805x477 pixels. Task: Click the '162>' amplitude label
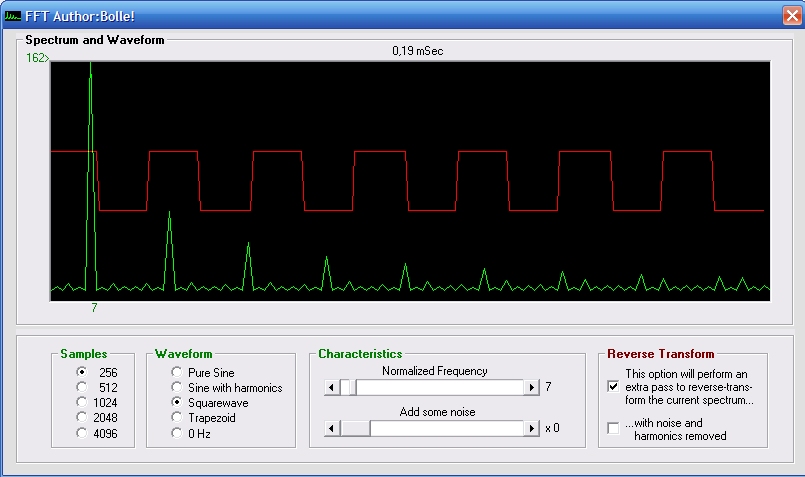[37, 58]
